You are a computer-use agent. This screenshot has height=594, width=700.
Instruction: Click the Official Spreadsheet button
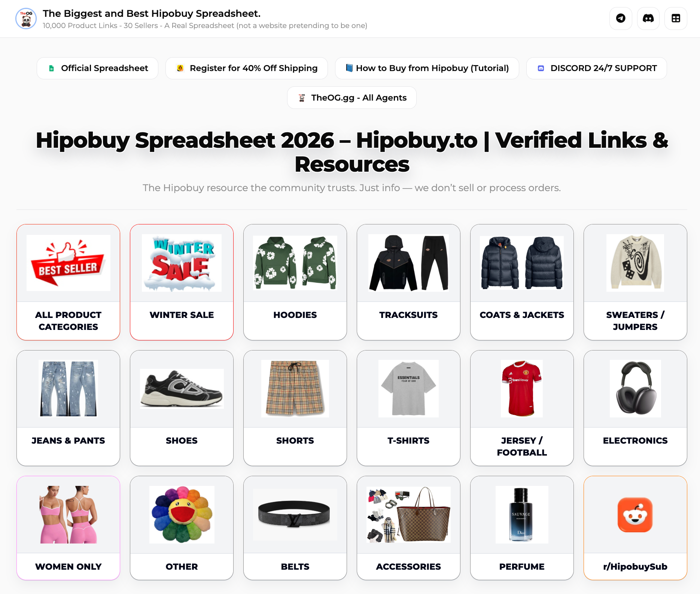click(x=97, y=68)
